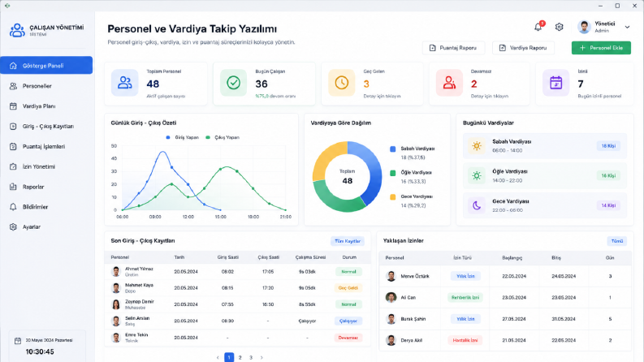Open Gösterge Paneli in sidebar
Image resolution: width=644 pixels, height=362 pixels.
46,65
